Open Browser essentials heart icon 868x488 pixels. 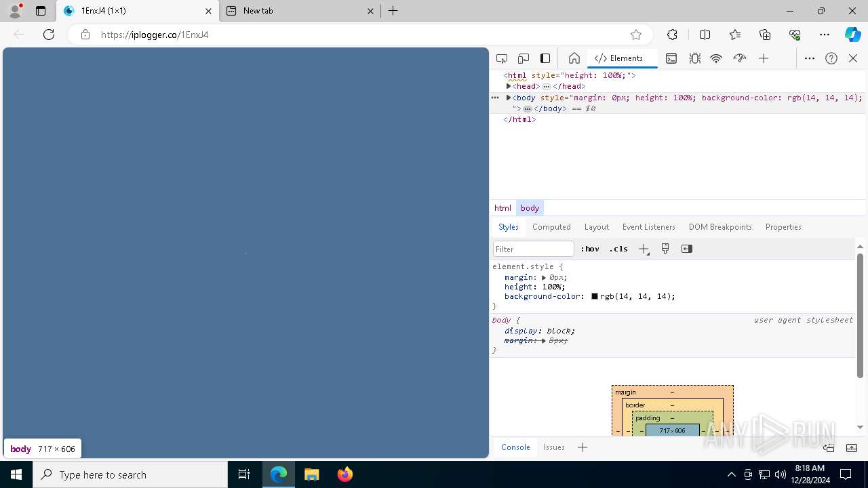795,35
